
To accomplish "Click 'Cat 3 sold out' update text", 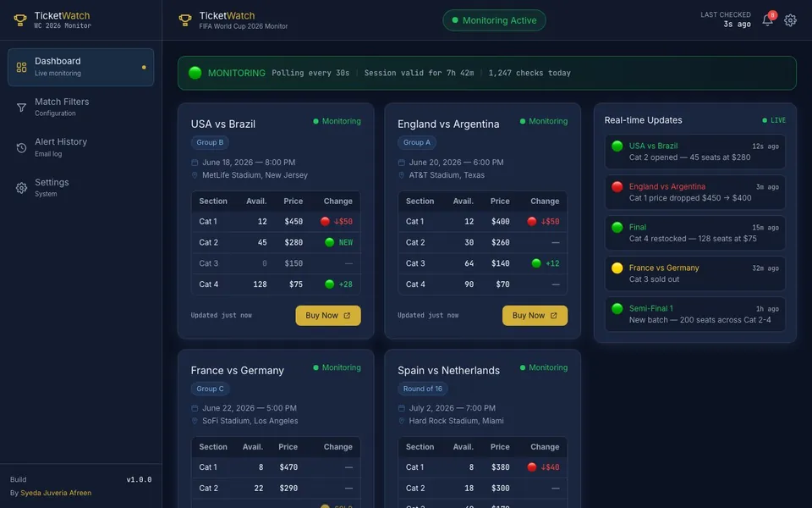I will pyautogui.click(x=654, y=279).
